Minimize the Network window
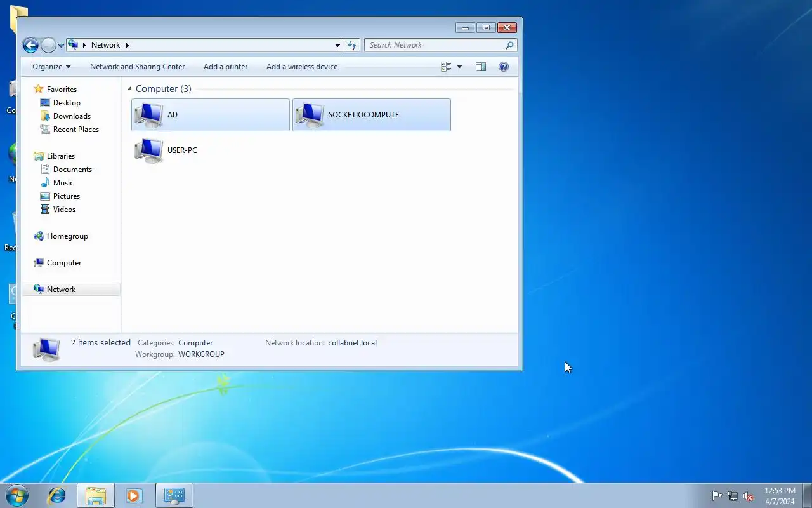 pos(465,27)
